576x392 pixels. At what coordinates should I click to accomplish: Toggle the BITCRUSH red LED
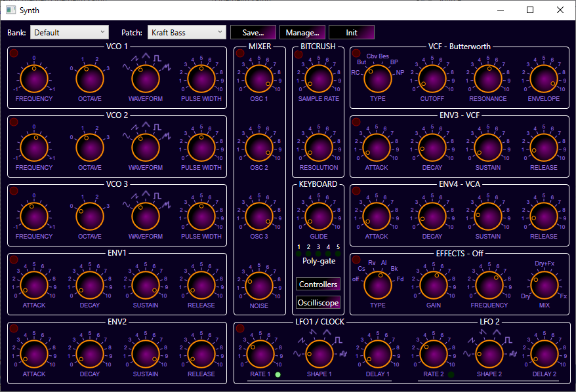298,54
